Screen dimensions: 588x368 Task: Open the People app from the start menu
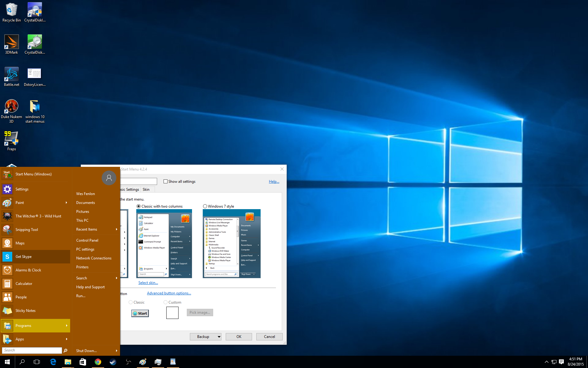(36, 297)
